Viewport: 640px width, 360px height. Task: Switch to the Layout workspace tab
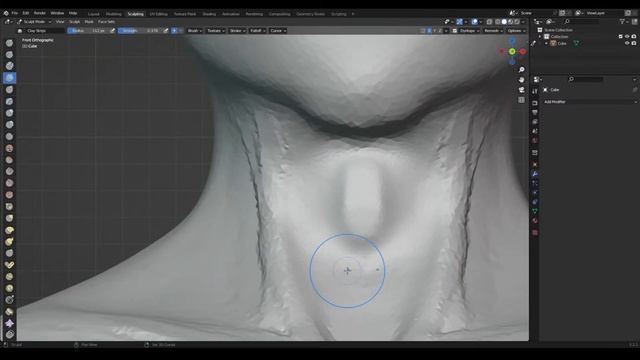click(93, 14)
